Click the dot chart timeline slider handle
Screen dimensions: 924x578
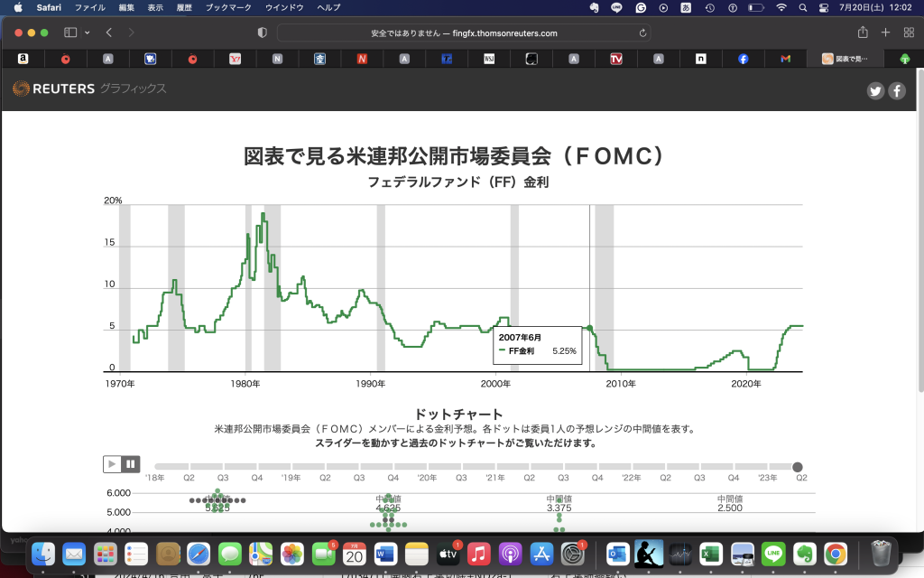pyautogui.click(x=798, y=467)
